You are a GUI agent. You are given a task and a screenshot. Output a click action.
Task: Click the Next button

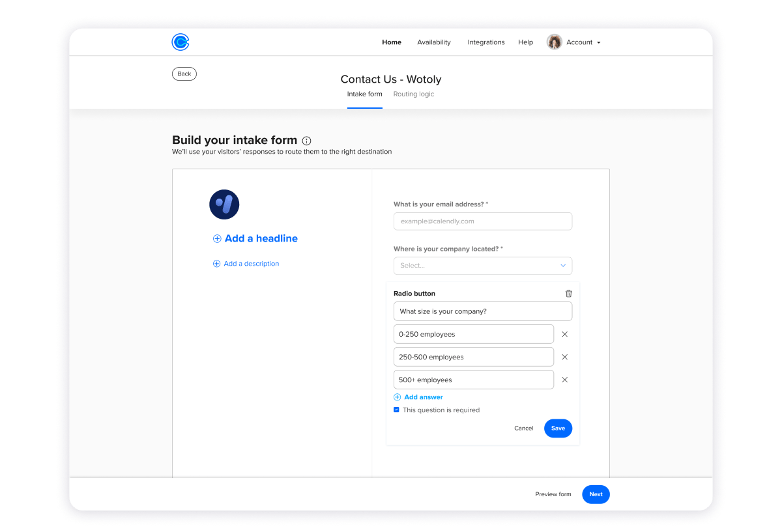596,494
